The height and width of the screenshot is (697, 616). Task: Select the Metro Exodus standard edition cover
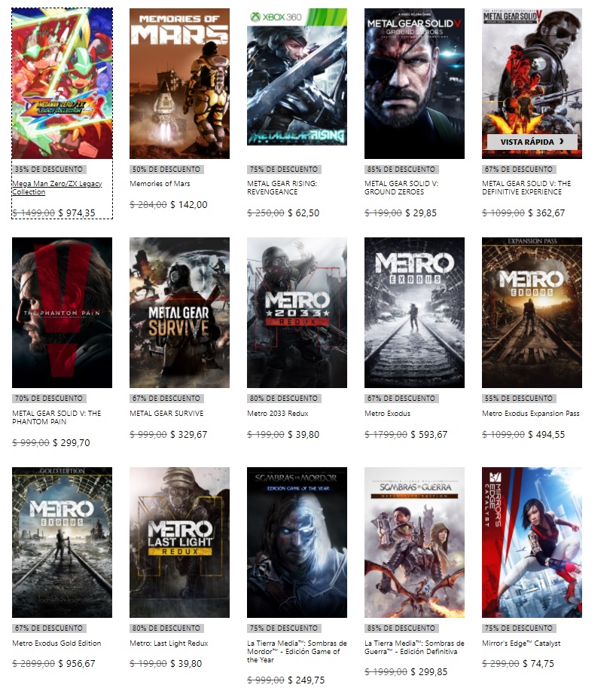tap(414, 313)
